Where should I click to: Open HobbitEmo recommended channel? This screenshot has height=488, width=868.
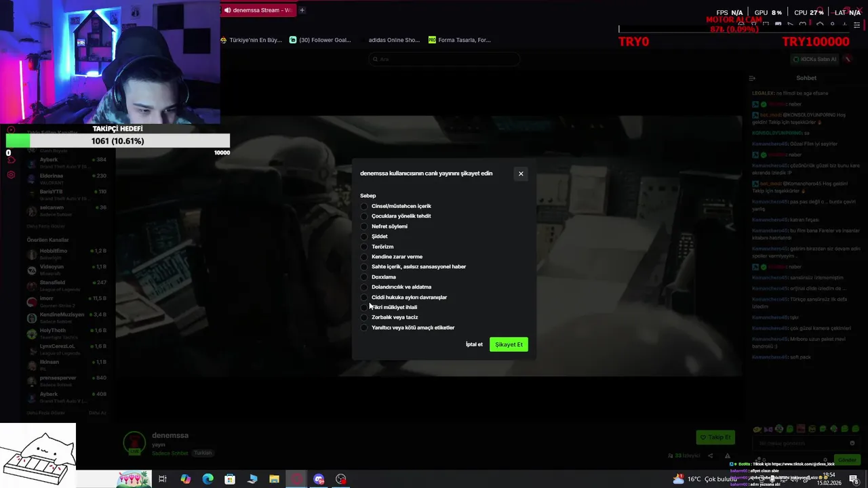[x=67, y=254]
